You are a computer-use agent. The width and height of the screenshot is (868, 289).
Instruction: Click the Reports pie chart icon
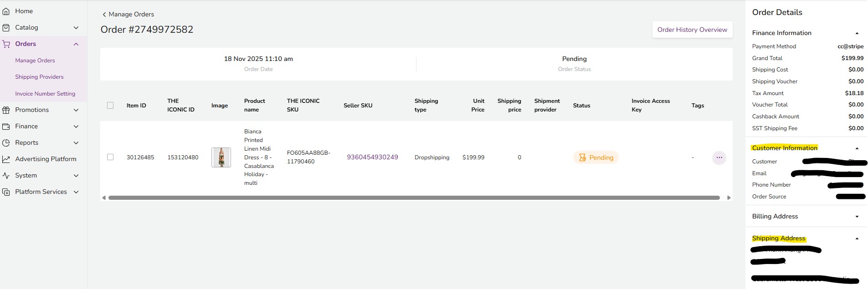[6, 143]
